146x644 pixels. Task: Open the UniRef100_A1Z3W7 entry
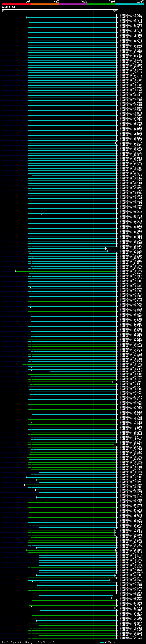131,53
